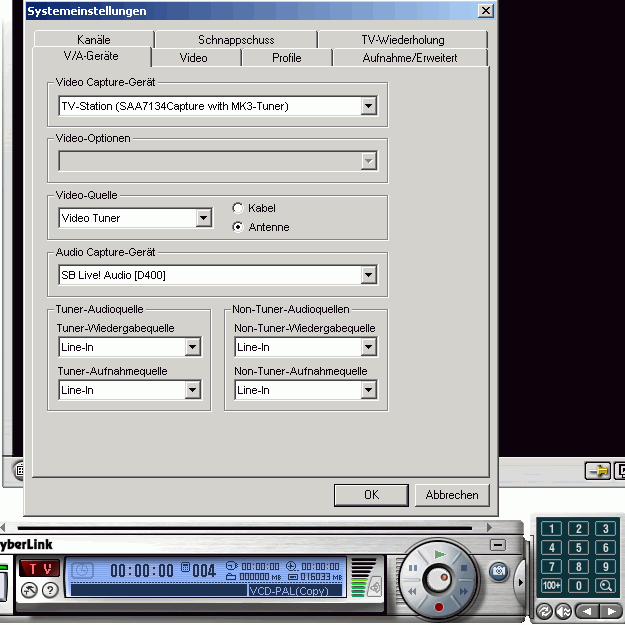Switch to the Video tab
Screen dimensions: 625x625
point(197,58)
